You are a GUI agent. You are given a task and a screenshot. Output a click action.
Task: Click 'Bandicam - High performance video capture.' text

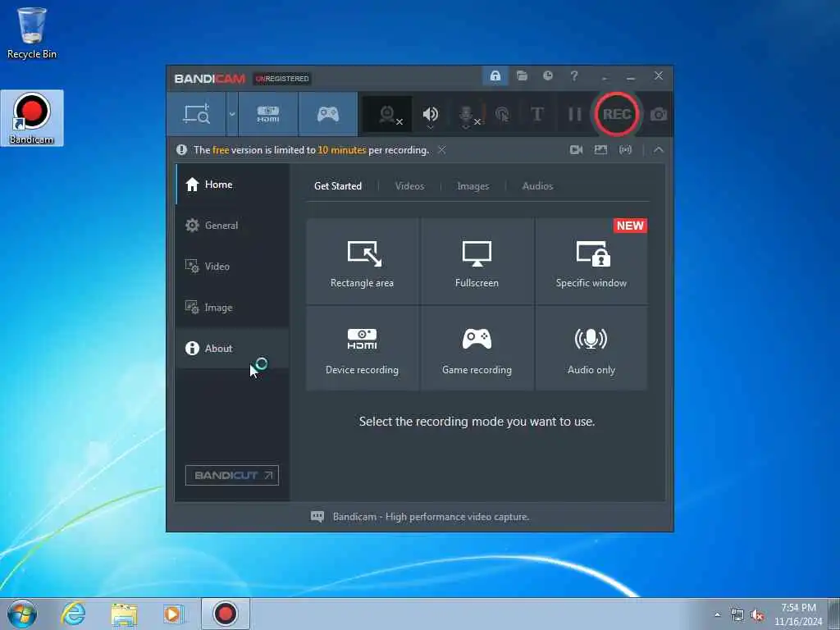pos(431,517)
